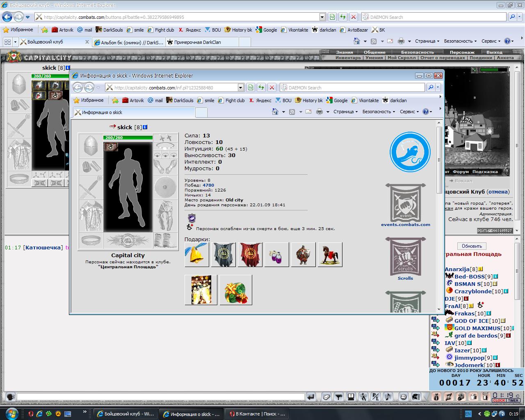Click info icon next to Bed-BOSS[9]
The width and height of the screenshot is (525, 420).
496,276
